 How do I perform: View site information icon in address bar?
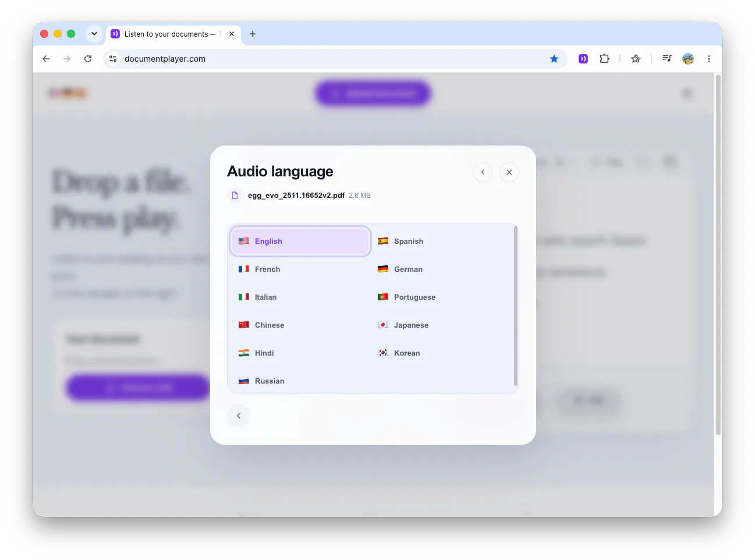[x=113, y=59]
